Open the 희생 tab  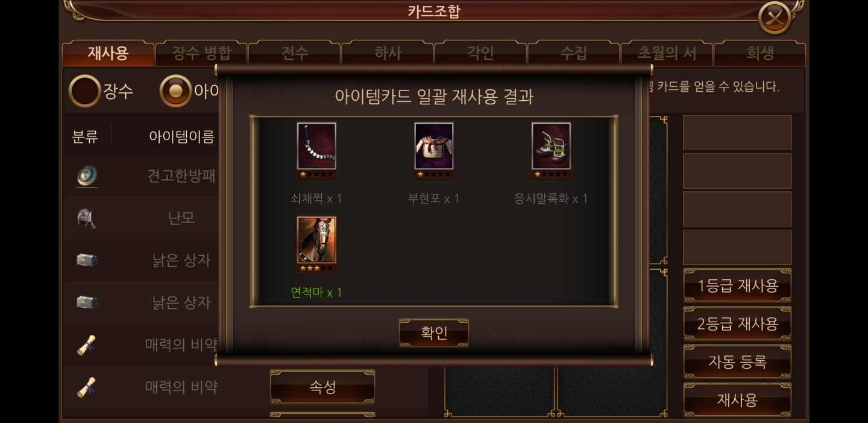pos(759,53)
